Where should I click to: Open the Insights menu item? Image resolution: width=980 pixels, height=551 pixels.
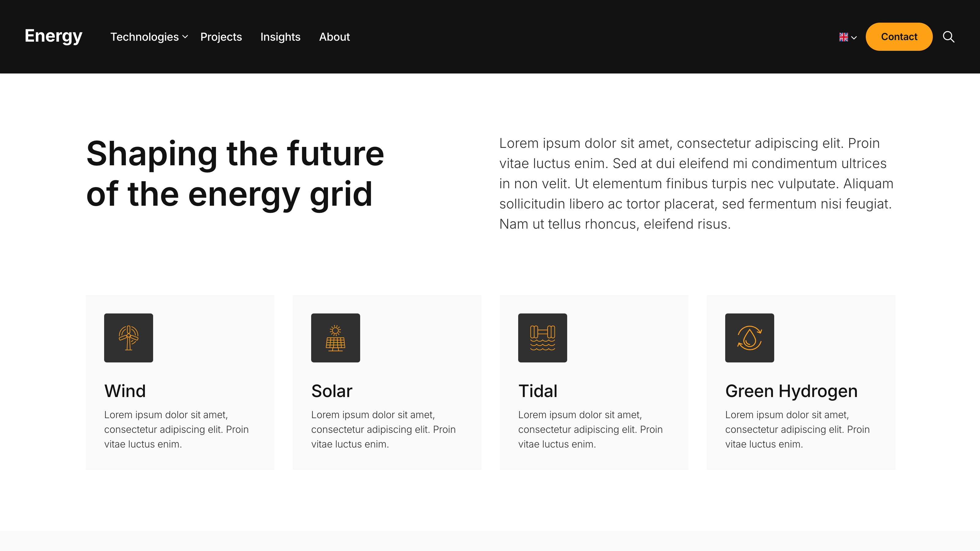point(281,37)
